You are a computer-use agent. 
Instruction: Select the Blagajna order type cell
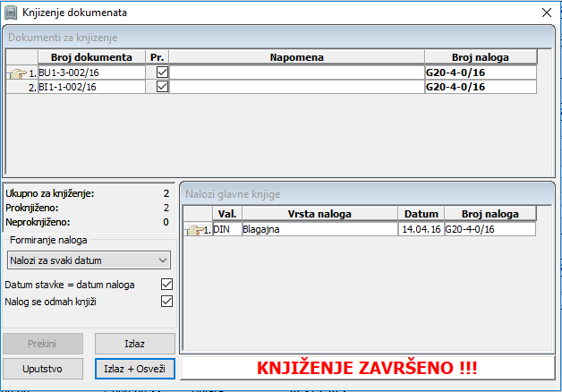[x=319, y=229]
